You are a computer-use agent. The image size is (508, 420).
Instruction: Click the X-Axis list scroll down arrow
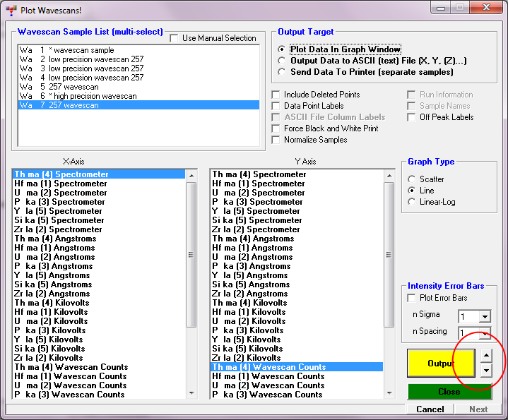coord(191,393)
